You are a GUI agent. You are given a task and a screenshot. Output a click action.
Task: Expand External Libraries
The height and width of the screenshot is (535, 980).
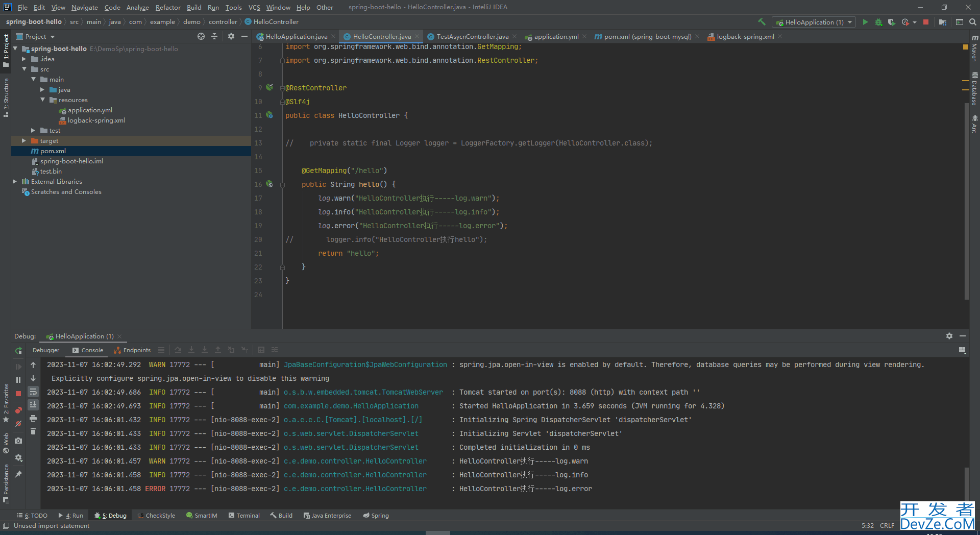point(15,182)
